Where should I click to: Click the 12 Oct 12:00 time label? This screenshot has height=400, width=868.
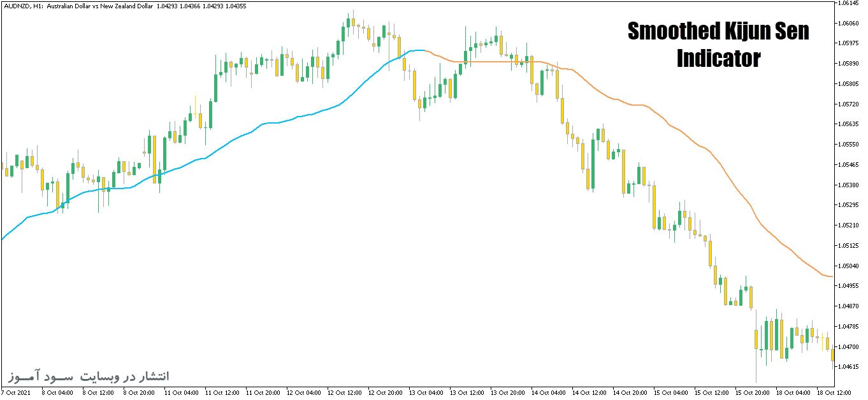pyautogui.click(x=345, y=393)
